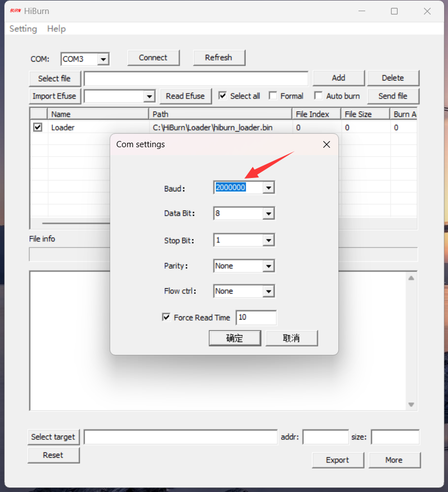
Task: Click the log area scroll up arrow
Action: click(411, 278)
